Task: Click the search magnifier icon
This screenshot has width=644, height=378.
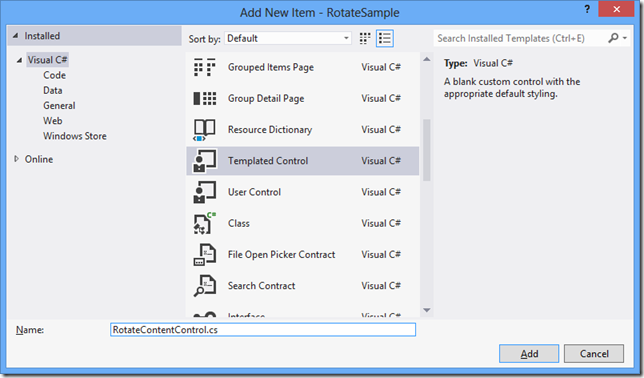Action: pyautogui.click(x=613, y=38)
